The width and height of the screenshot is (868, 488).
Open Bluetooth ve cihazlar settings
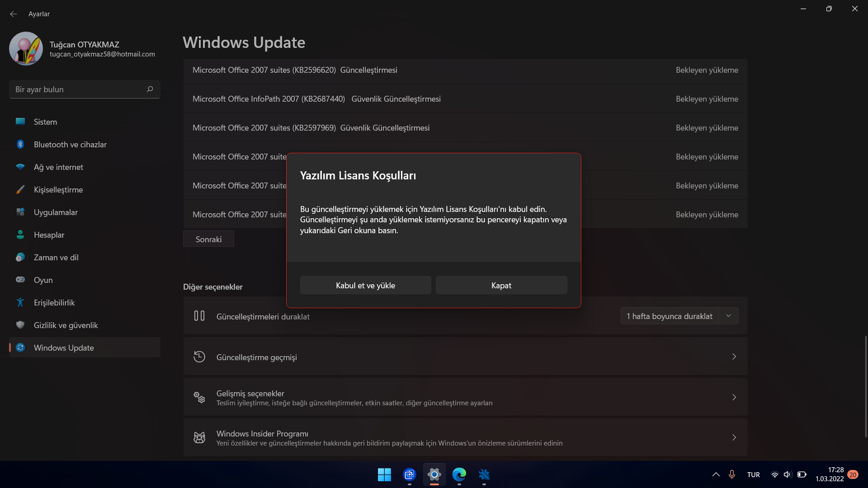pyautogui.click(x=70, y=145)
